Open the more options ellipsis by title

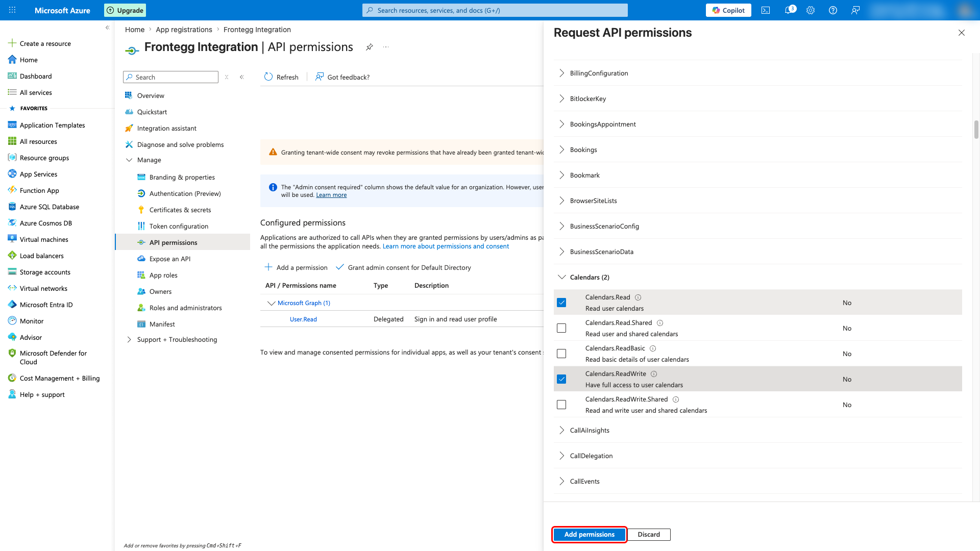386,47
